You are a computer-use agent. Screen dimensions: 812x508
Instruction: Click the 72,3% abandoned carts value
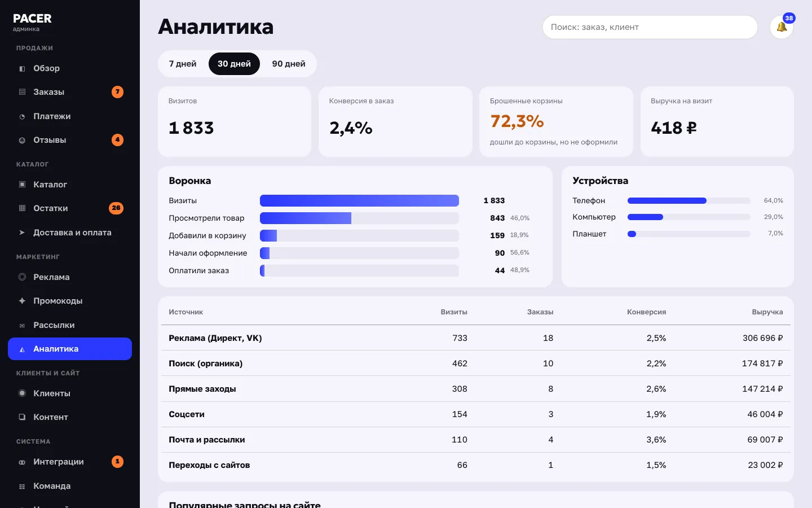pyautogui.click(x=517, y=121)
